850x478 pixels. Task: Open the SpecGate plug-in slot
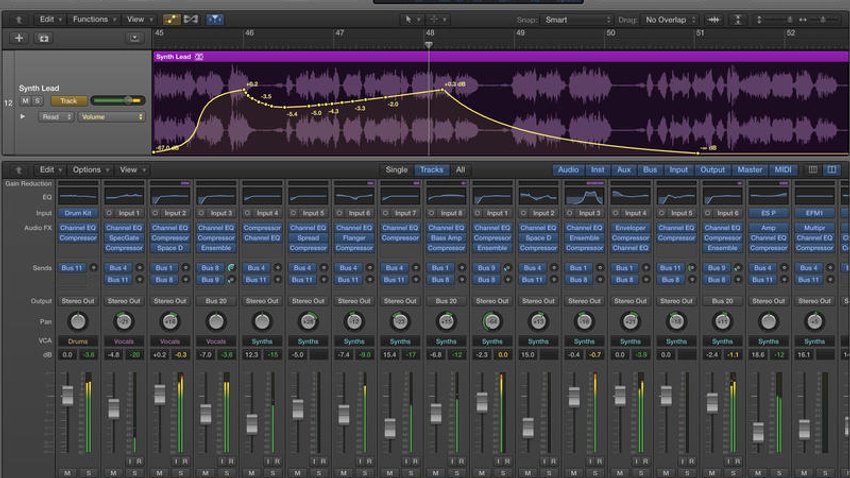[124, 238]
